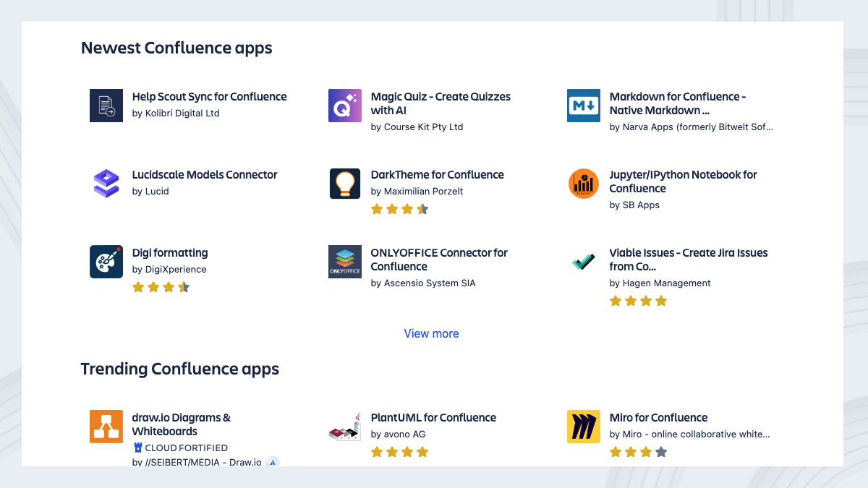Open Miro for Confluence title
This screenshot has width=868, height=488.
click(658, 418)
